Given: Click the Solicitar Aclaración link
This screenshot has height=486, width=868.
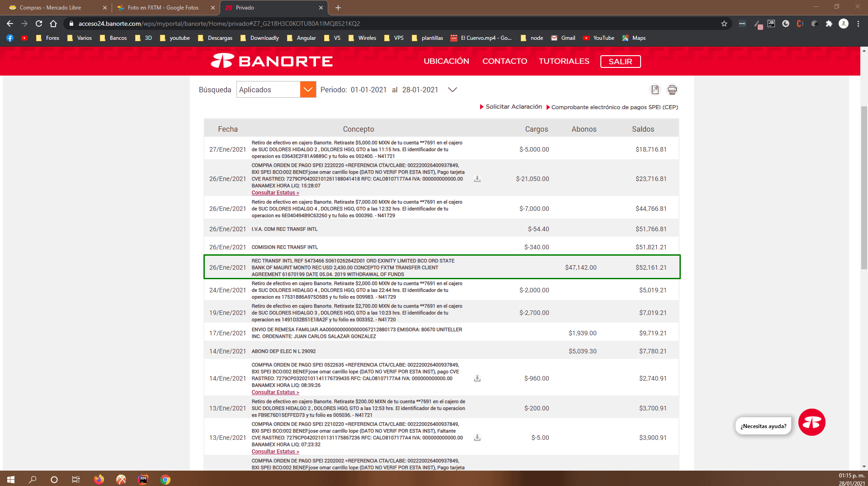Looking at the screenshot, I should [514, 107].
